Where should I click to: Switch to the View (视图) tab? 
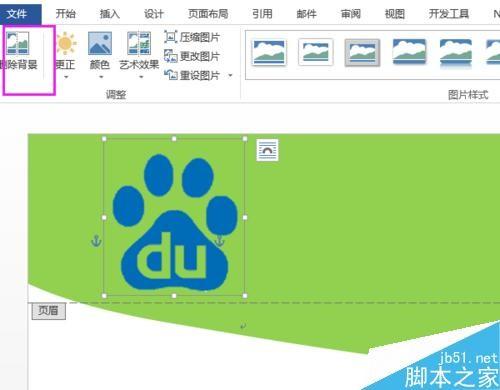coord(395,14)
